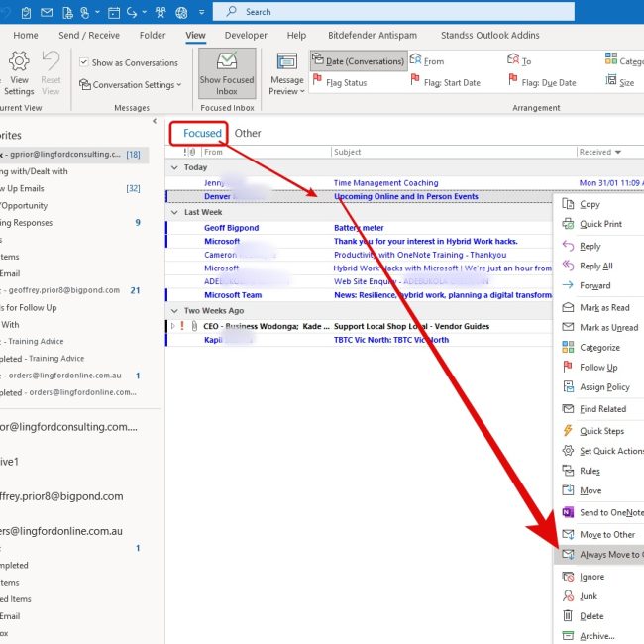Image resolution: width=644 pixels, height=644 pixels.
Task: Toggle Show Focused Inbox button
Action: tap(227, 74)
